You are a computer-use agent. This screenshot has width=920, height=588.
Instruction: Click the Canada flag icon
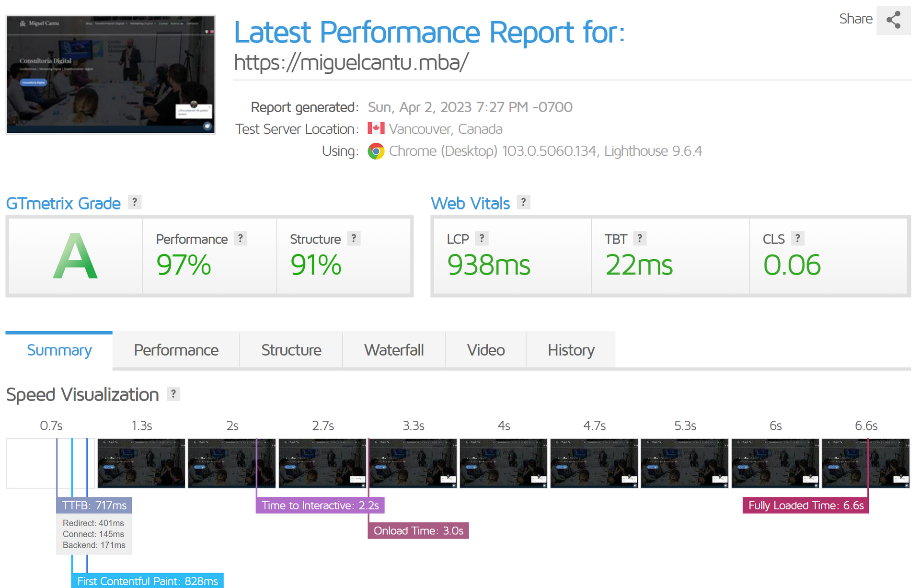(376, 128)
